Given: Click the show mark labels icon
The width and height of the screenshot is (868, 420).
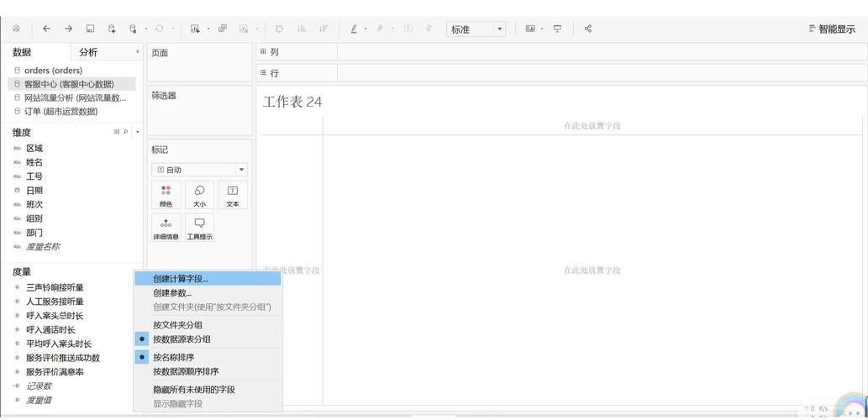Looking at the screenshot, I should pos(408,29).
